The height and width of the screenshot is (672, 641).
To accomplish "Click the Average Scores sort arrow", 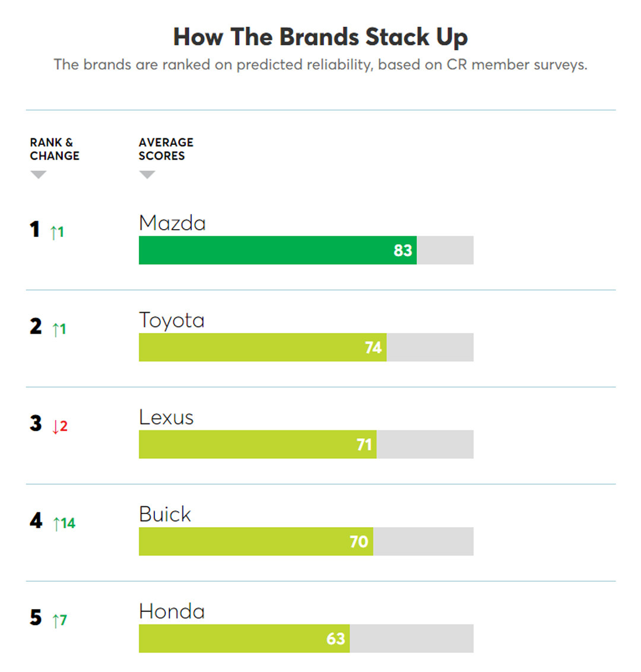I will pos(147,175).
